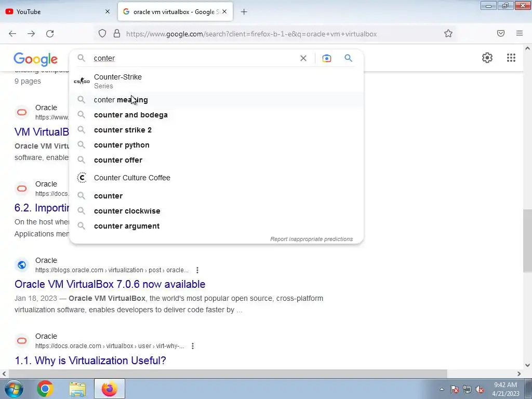Open the Windows Start menu
Viewport: 532px width, 399px height.
(x=14, y=389)
